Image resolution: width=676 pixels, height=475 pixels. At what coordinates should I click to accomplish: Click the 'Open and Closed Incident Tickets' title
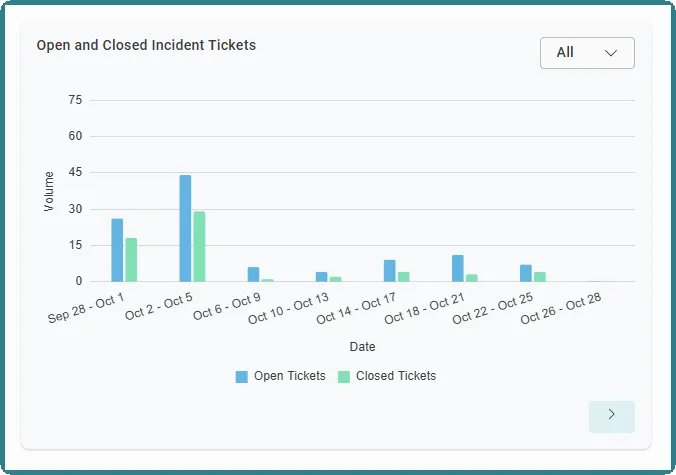[x=146, y=45]
